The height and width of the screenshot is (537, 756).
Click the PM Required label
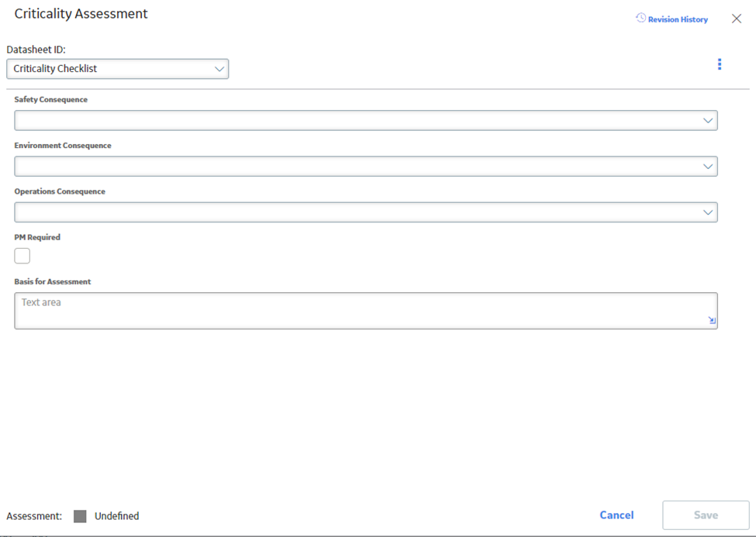coord(37,237)
